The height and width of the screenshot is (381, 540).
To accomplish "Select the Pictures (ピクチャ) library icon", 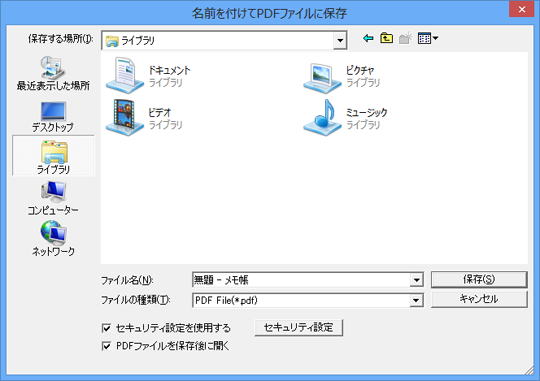I will pyautogui.click(x=322, y=78).
